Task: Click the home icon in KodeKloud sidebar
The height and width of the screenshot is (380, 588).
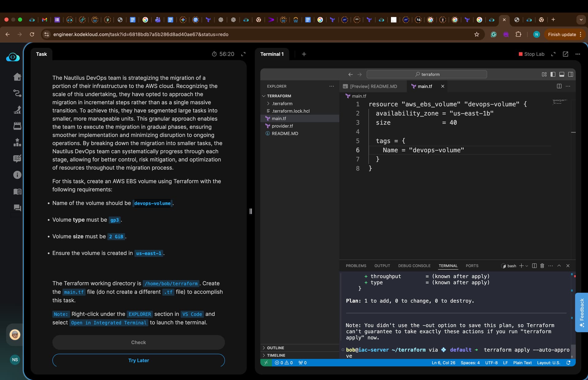Action: 17,77
